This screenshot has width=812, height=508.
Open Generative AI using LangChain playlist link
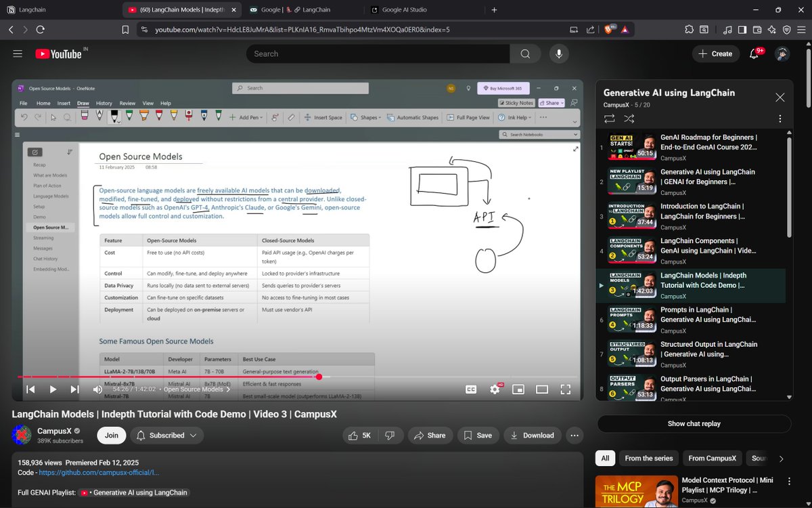point(133,492)
